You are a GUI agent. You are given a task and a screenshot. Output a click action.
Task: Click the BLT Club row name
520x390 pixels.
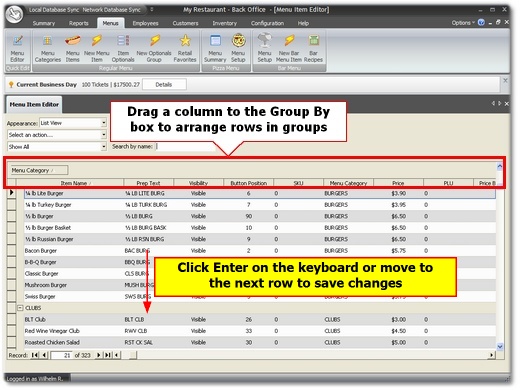(x=35, y=319)
